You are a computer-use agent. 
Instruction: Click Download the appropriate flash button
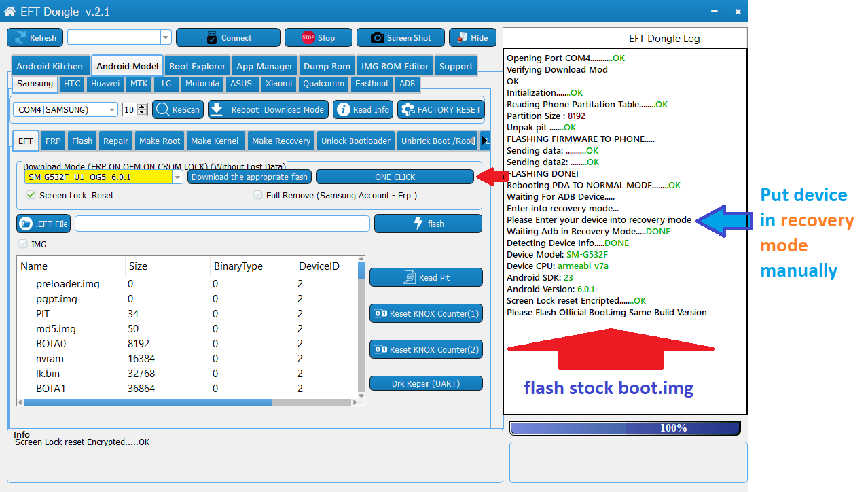coord(249,177)
